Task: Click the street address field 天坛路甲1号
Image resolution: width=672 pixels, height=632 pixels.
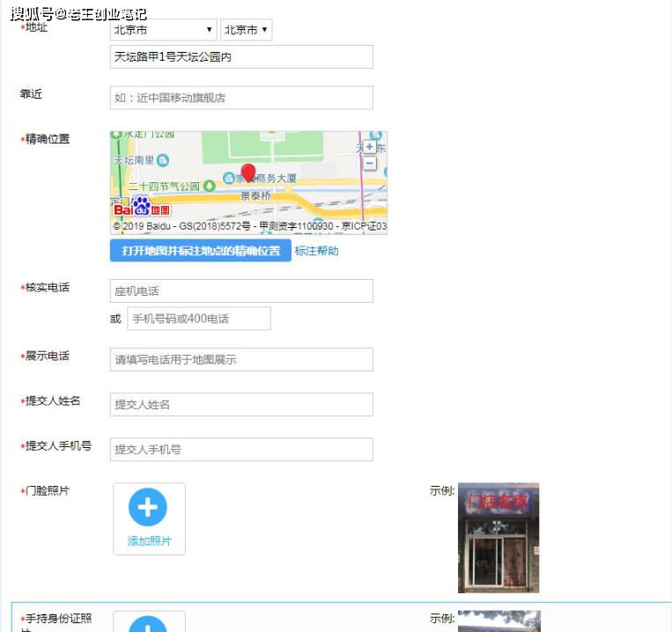Action: 241,56
